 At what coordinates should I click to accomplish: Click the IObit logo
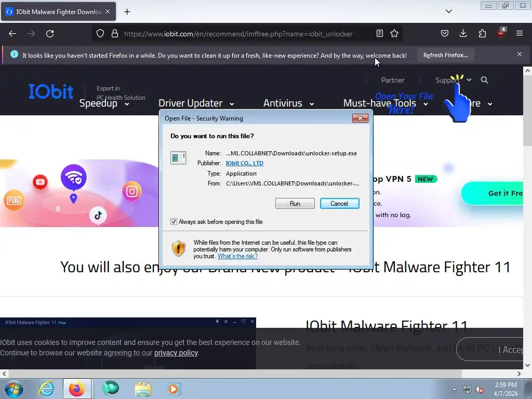(51, 91)
